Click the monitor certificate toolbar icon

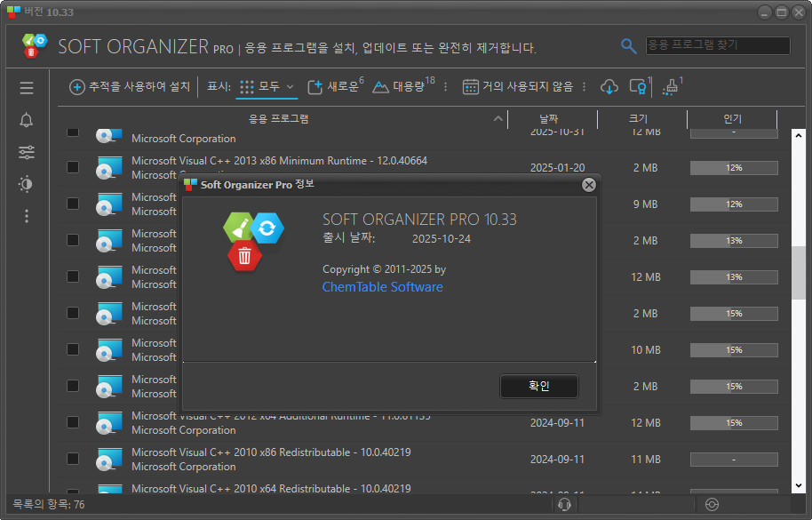[638, 86]
